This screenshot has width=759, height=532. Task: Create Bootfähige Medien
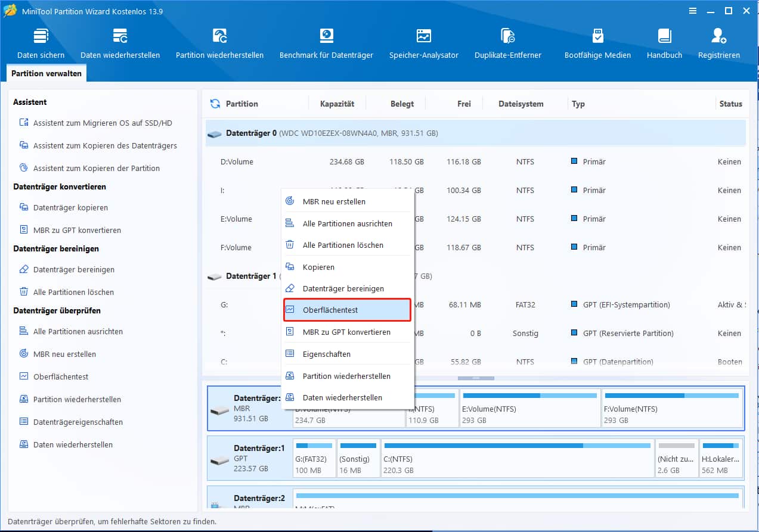[x=597, y=43]
